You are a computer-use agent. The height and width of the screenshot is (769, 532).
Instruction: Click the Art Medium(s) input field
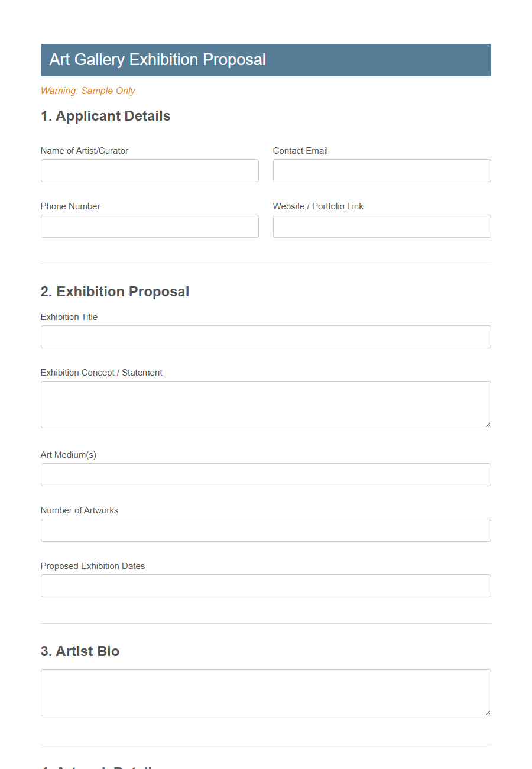click(x=265, y=474)
